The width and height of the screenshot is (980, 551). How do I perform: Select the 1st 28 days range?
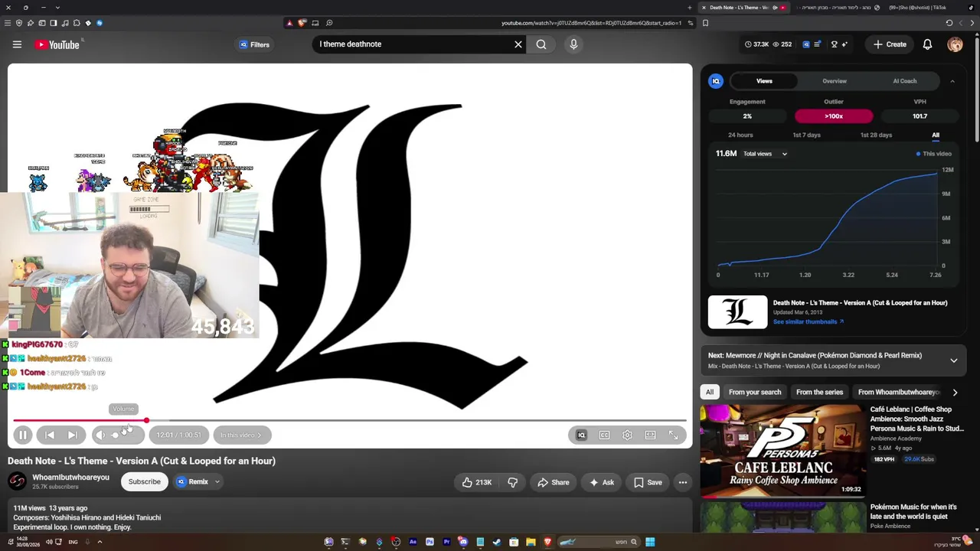coord(876,135)
